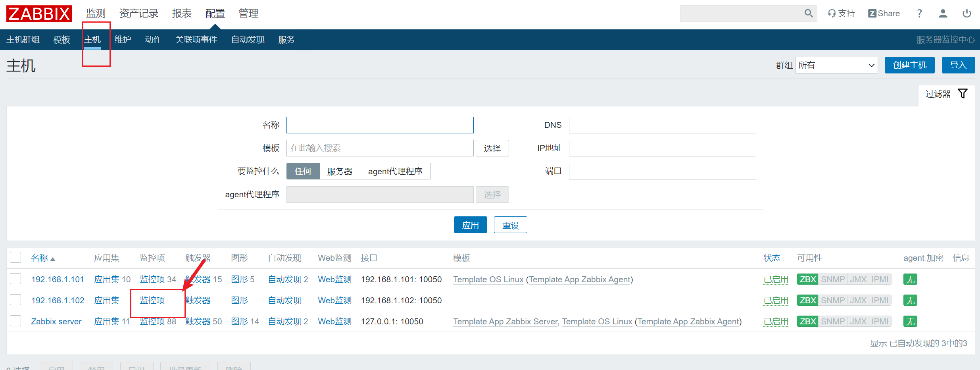The width and height of the screenshot is (980, 370).
Task: Click 无 encryption badge for 192.168.1.101
Action: click(x=910, y=279)
